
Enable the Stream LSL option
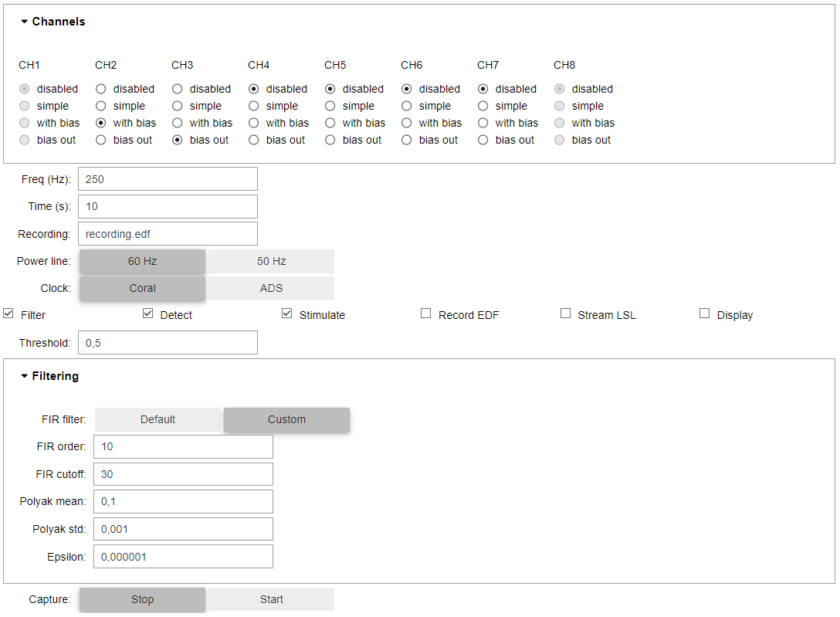pyautogui.click(x=564, y=313)
